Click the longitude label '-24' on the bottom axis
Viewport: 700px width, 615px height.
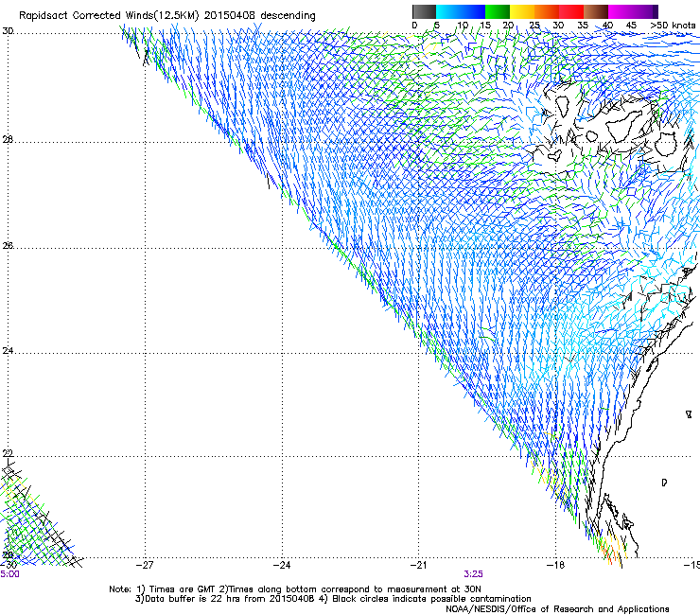click(282, 565)
